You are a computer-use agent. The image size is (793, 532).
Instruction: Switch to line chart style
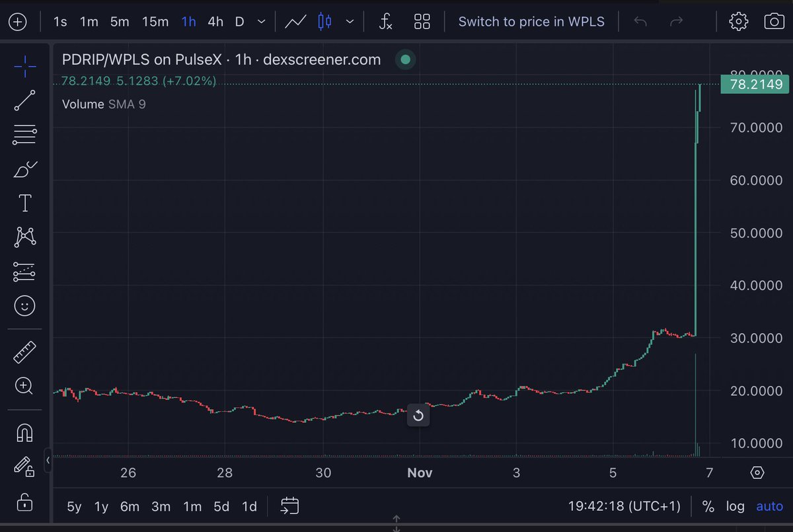click(x=295, y=22)
